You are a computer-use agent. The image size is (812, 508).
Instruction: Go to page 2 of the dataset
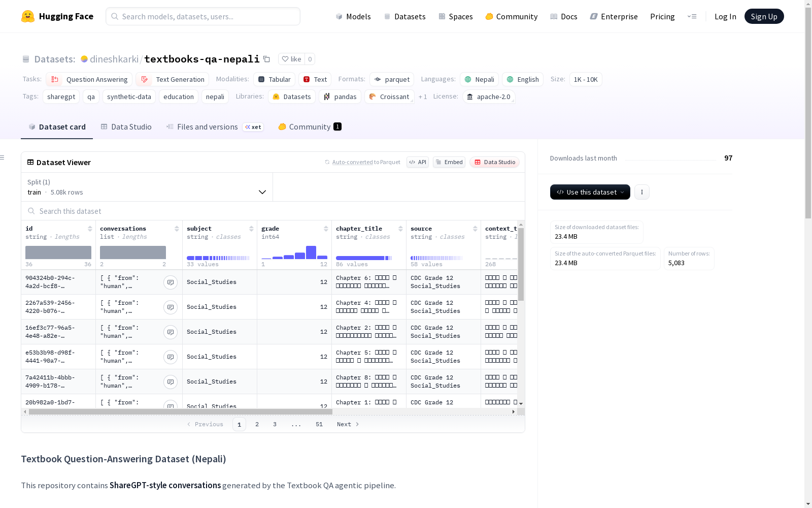pos(257,424)
